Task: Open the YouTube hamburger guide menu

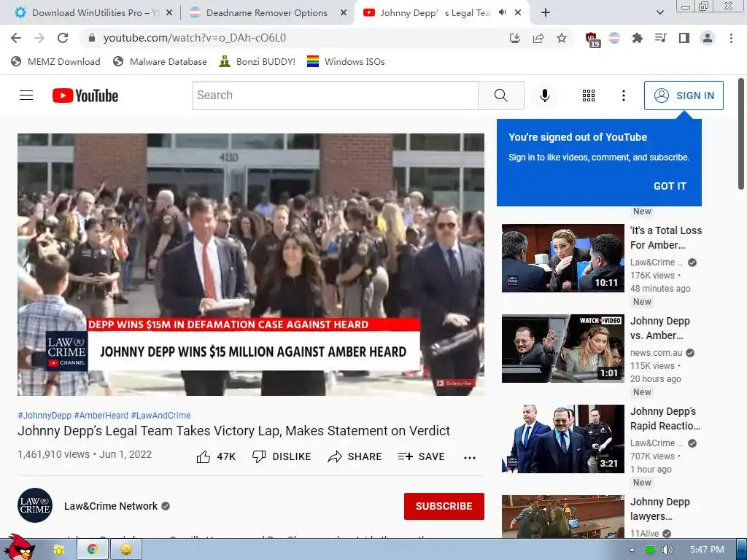Action: (26, 96)
